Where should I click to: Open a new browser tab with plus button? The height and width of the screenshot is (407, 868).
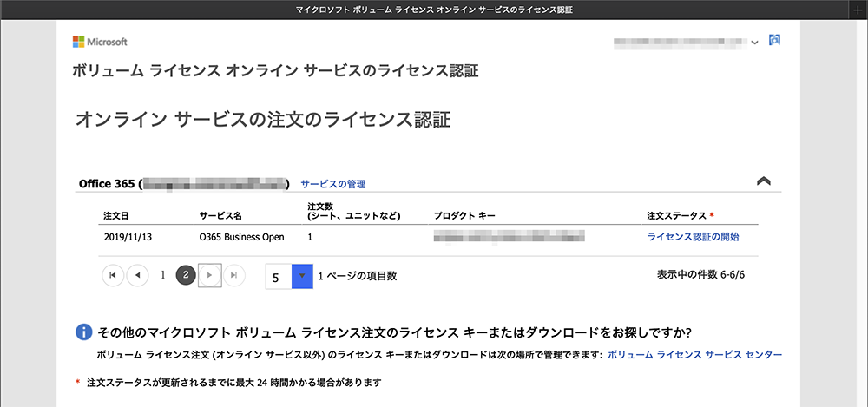(x=858, y=9)
